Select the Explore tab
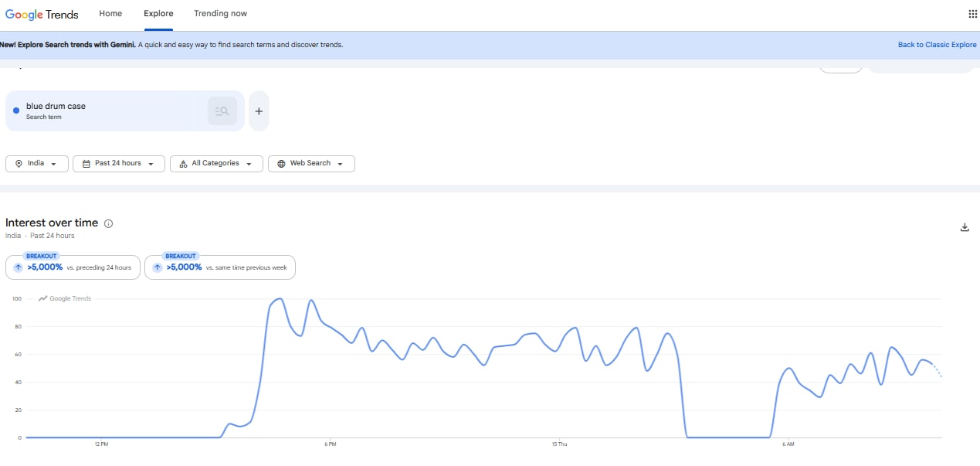The height and width of the screenshot is (466, 980). pos(158,14)
